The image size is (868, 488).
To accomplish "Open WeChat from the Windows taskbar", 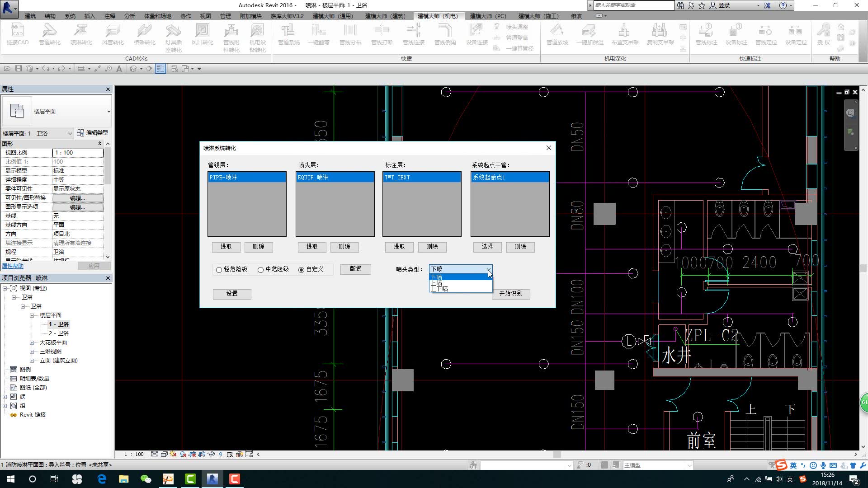I will point(146,479).
